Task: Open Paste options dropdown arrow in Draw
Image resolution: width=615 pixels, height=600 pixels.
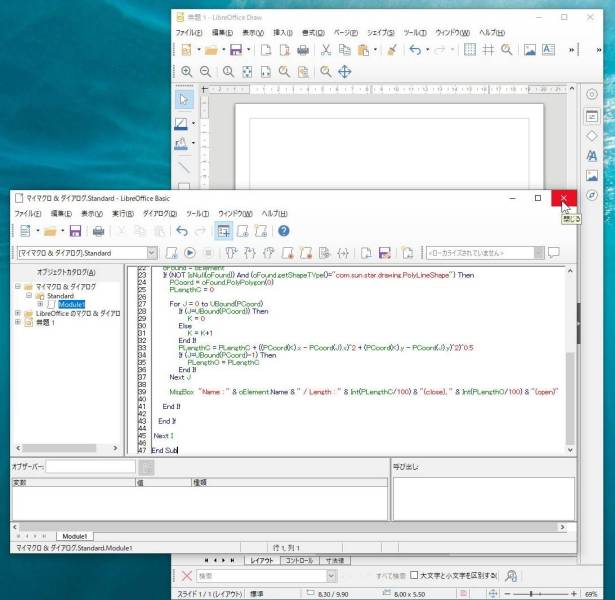Action: [x=375, y=50]
